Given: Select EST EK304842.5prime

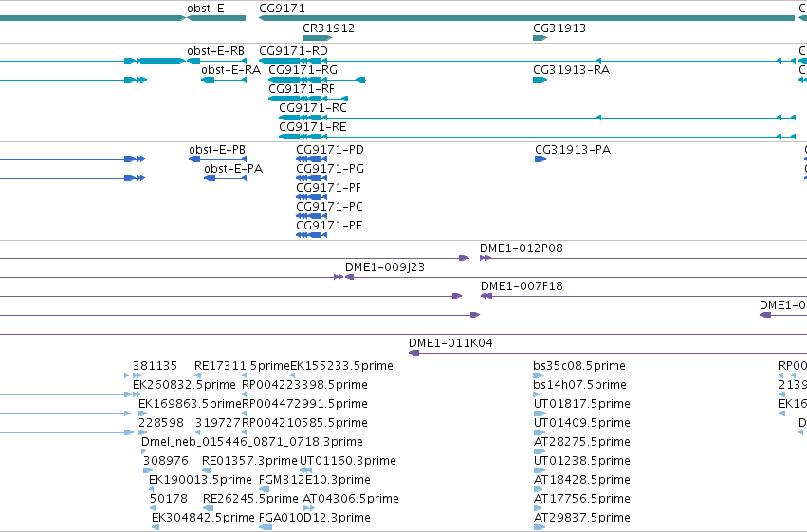Looking at the screenshot, I should pyautogui.click(x=203, y=518).
